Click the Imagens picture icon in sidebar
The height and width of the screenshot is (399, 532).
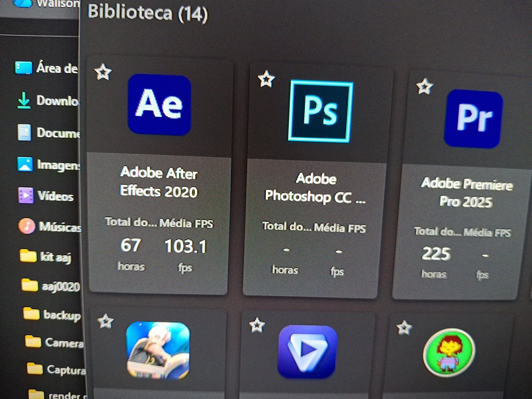pyautogui.click(x=25, y=164)
